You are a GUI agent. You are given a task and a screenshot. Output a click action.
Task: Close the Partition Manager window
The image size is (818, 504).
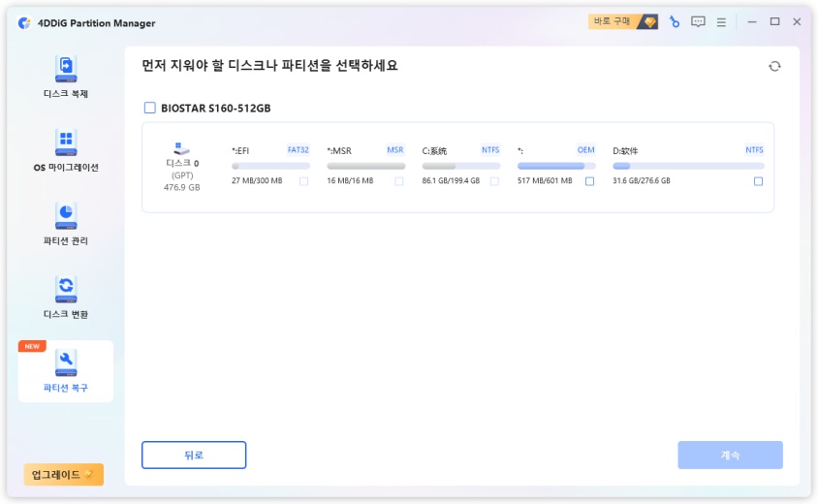pos(797,22)
